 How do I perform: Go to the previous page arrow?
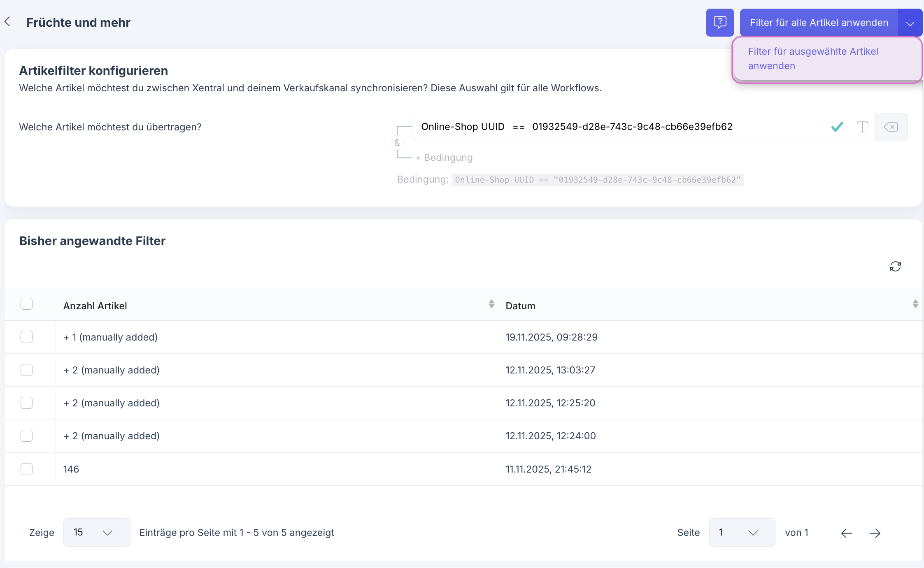tap(846, 533)
